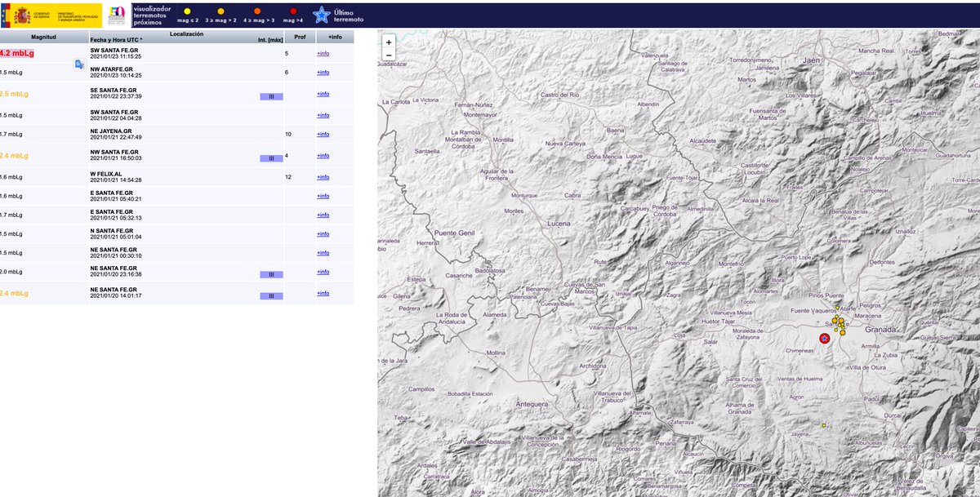Click the blue Último terremoto star icon

323,15
